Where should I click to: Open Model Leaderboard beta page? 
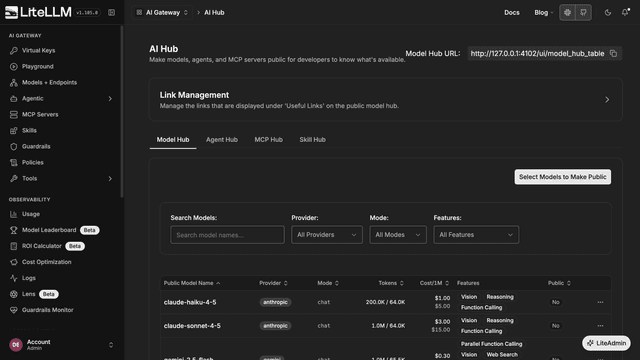49,230
